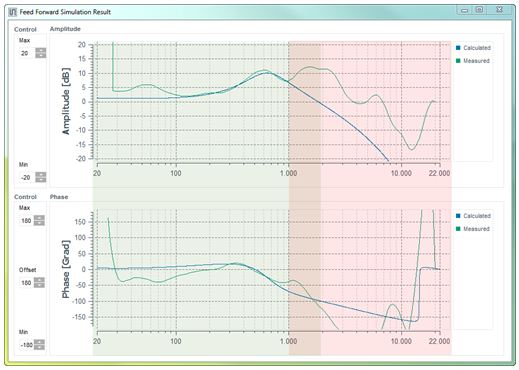Decrease the Phase Offset value with down arrow
Image resolution: width=519 pixels, height=370 pixels.
pos(39,285)
